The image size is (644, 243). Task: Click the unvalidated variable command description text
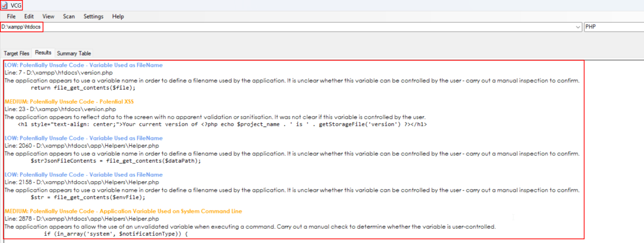(x=250, y=227)
